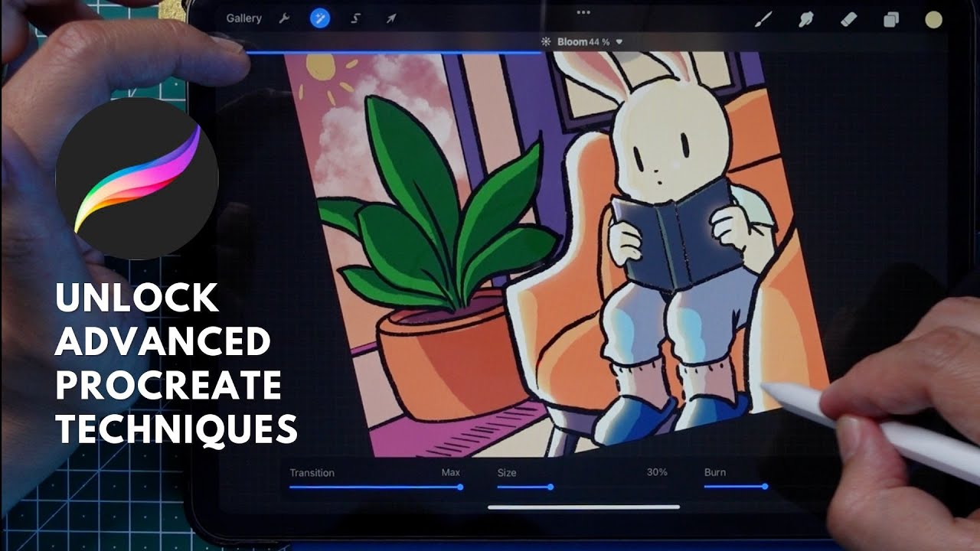Return to the Gallery
This screenshot has width=980, height=551.
[243, 18]
